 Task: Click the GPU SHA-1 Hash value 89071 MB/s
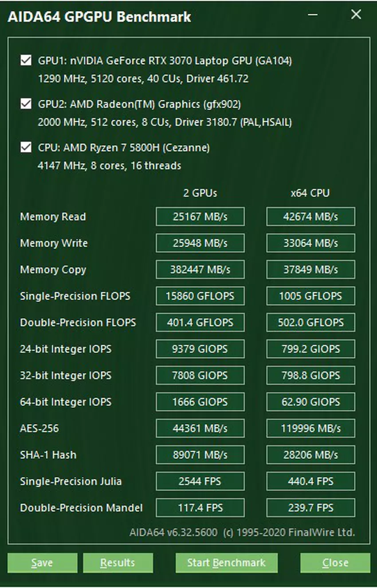tap(200, 455)
